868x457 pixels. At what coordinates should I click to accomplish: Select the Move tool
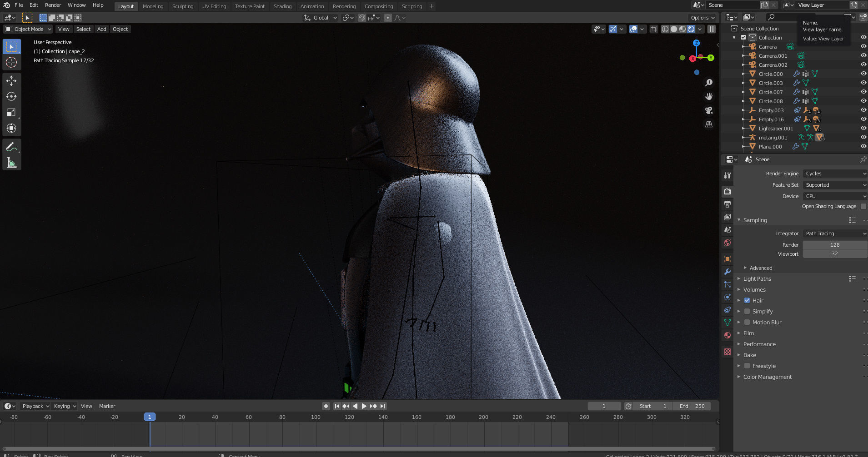pyautogui.click(x=11, y=81)
